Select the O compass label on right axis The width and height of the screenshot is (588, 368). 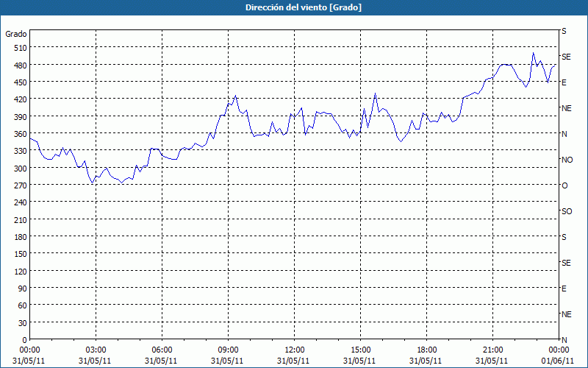click(x=564, y=185)
